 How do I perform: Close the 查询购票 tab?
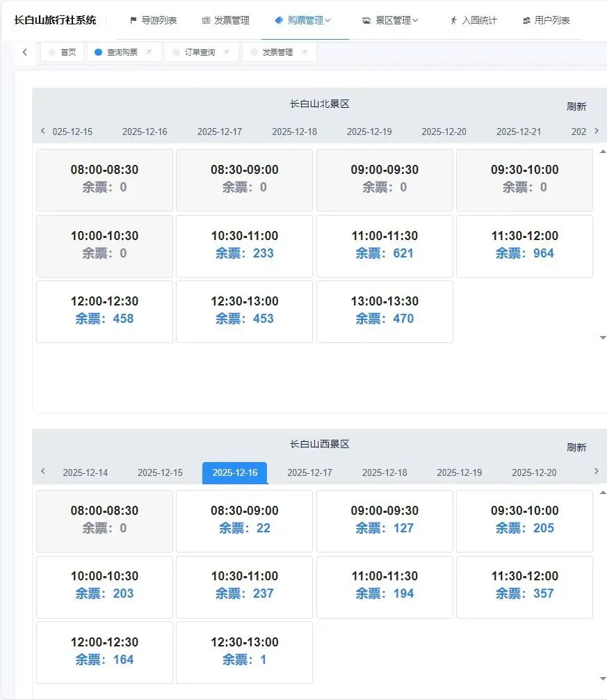click(x=149, y=52)
